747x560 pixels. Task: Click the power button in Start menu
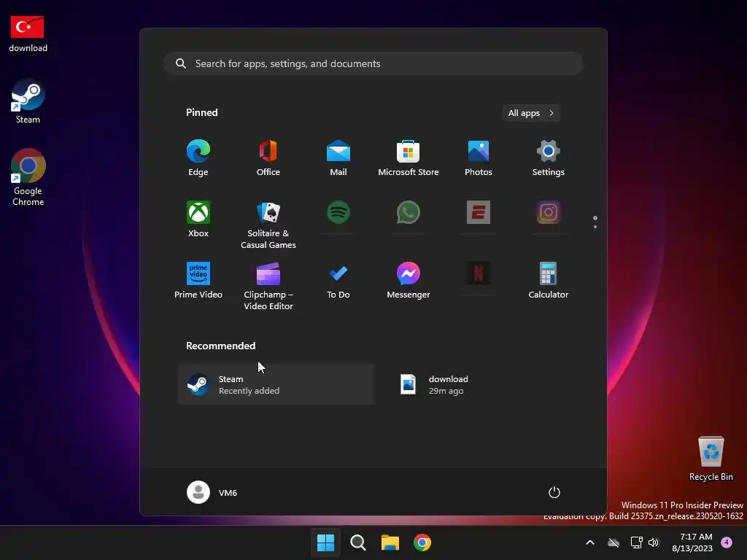click(x=554, y=492)
